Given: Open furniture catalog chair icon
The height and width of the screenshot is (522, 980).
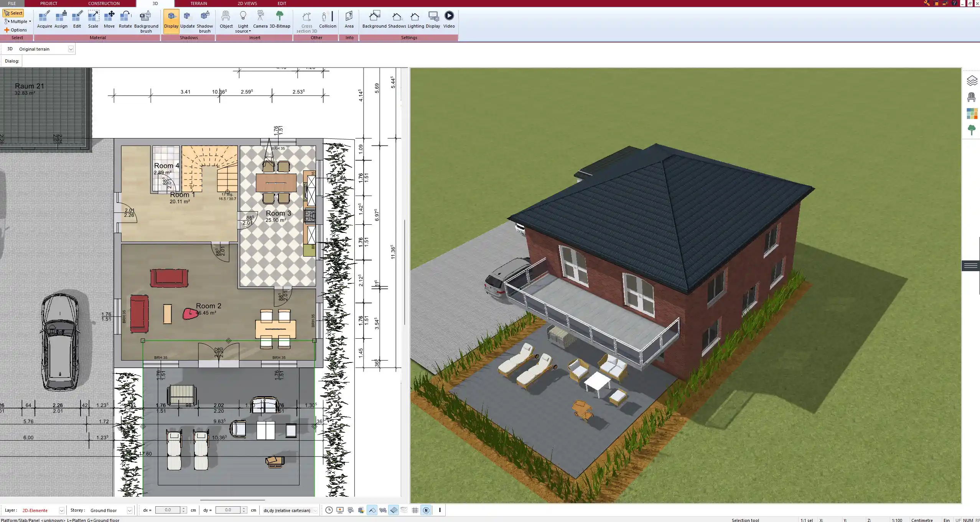Looking at the screenshot, I should [972, 97].
